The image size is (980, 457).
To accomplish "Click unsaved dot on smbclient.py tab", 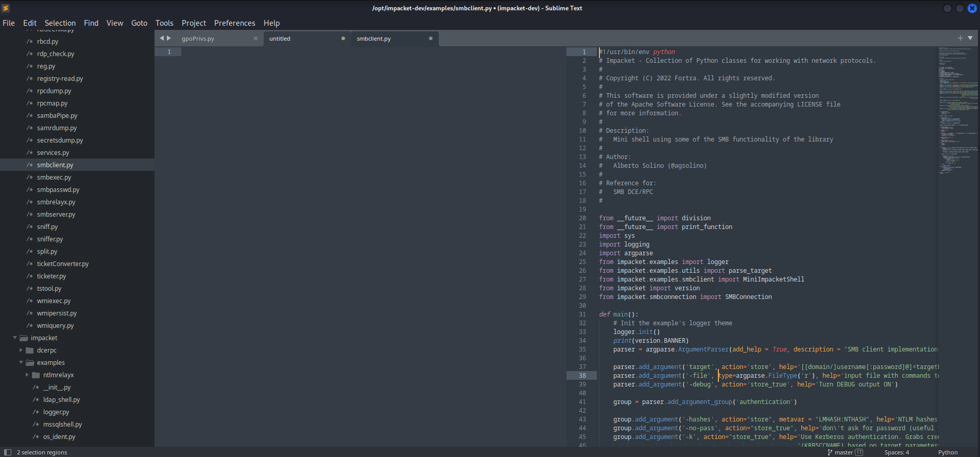I will click(x=431, y=39).
